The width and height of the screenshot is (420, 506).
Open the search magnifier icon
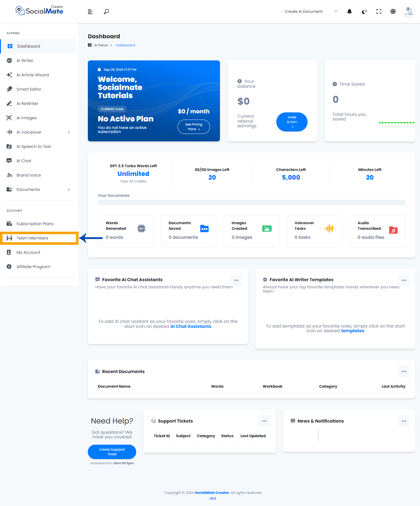click(106, 12)
